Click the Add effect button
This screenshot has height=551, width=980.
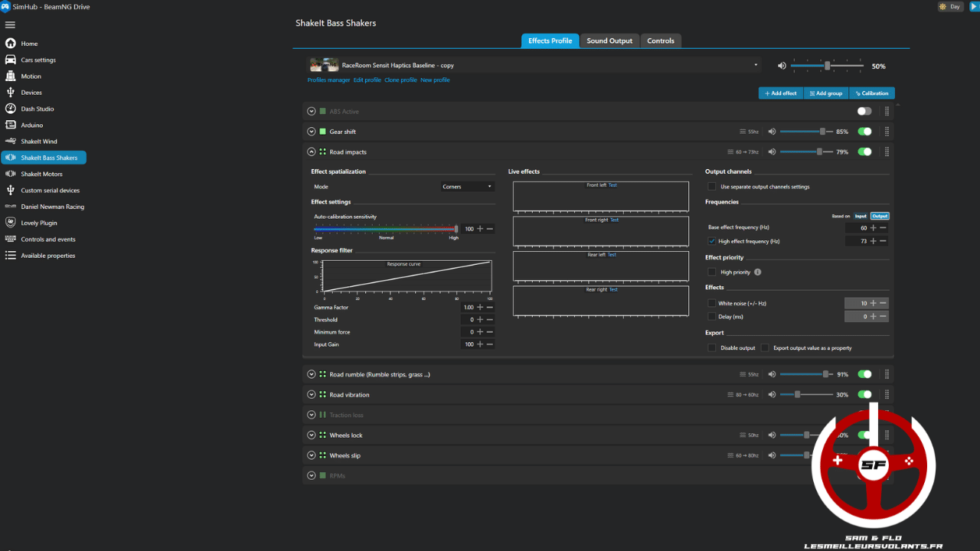pos(780,93)
